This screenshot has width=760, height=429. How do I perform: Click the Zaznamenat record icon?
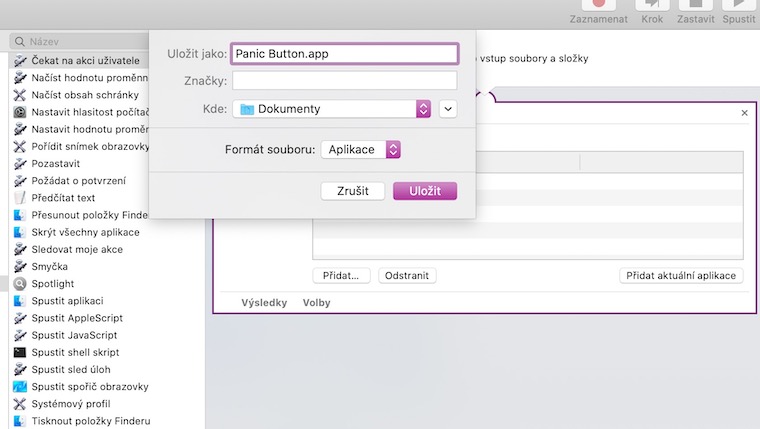pyautogui.click(x=599, y=5)
